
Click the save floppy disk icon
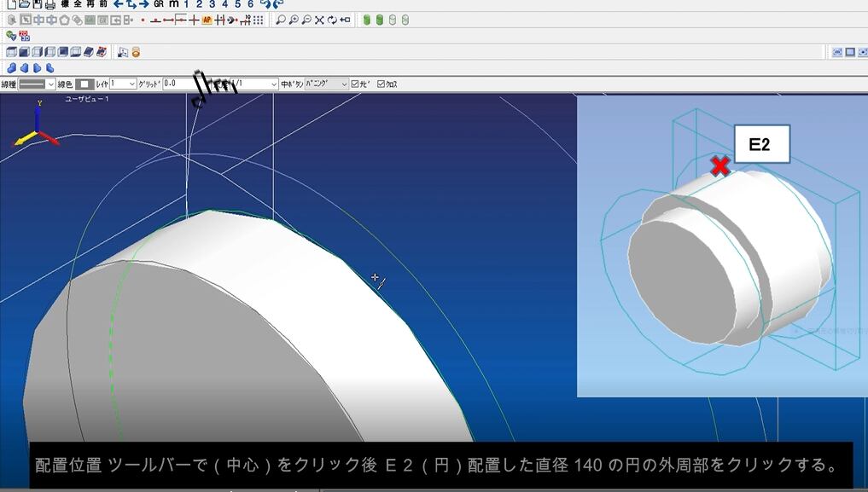pyautogui.click(x=38, y=4)
